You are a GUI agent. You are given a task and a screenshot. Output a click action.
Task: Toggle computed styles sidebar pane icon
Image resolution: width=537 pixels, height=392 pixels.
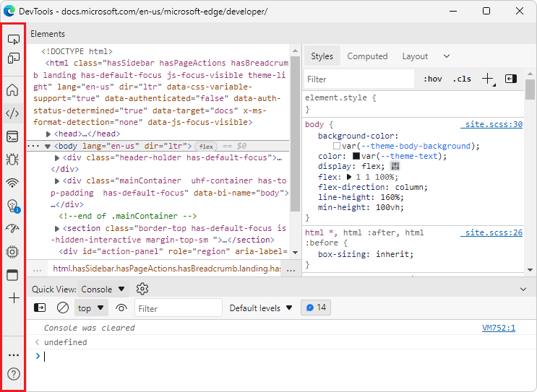tap(511, 79)
